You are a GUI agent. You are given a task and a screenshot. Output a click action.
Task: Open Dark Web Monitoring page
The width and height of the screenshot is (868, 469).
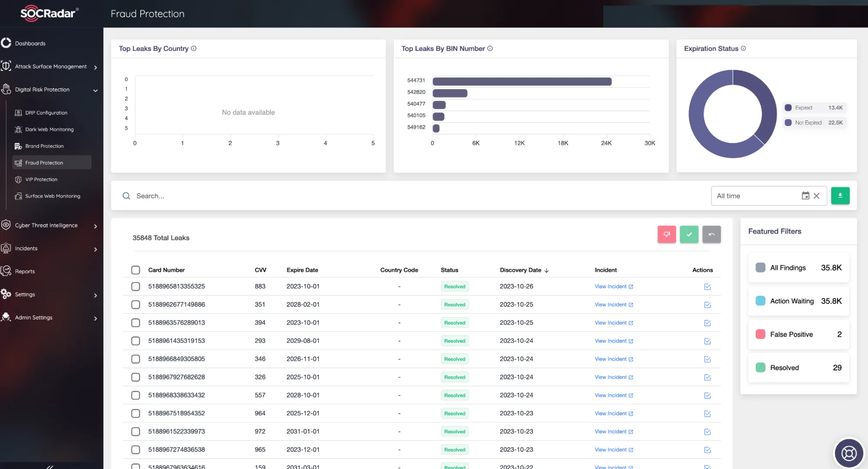tap(49, 129)
